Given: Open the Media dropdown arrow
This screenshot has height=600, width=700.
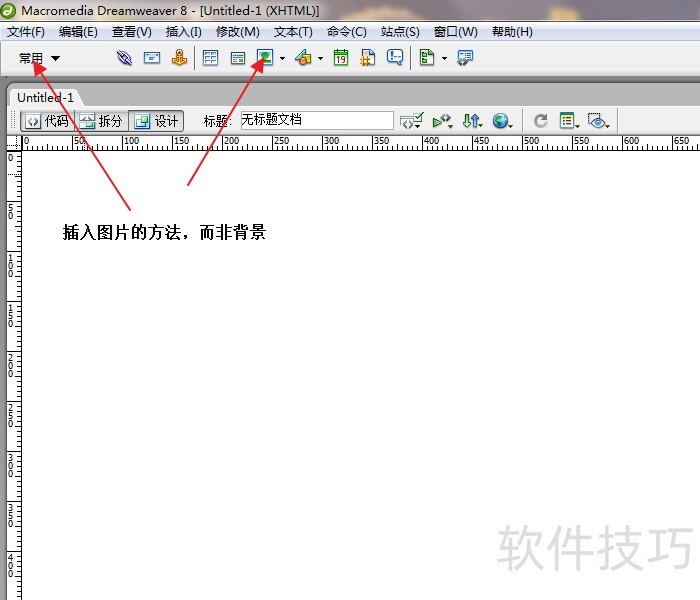Looking at the screenshot, I should click(x=321, y=58).
